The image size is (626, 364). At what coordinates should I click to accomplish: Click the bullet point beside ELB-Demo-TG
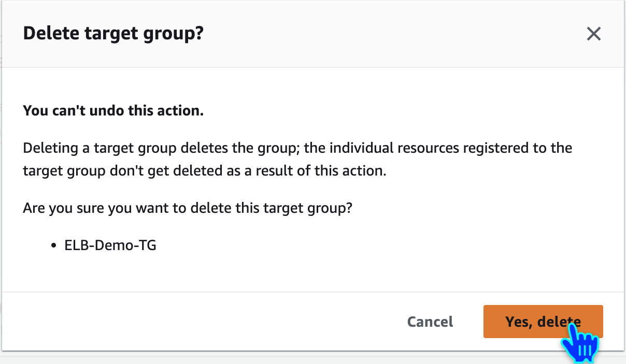tap(53, 246)
